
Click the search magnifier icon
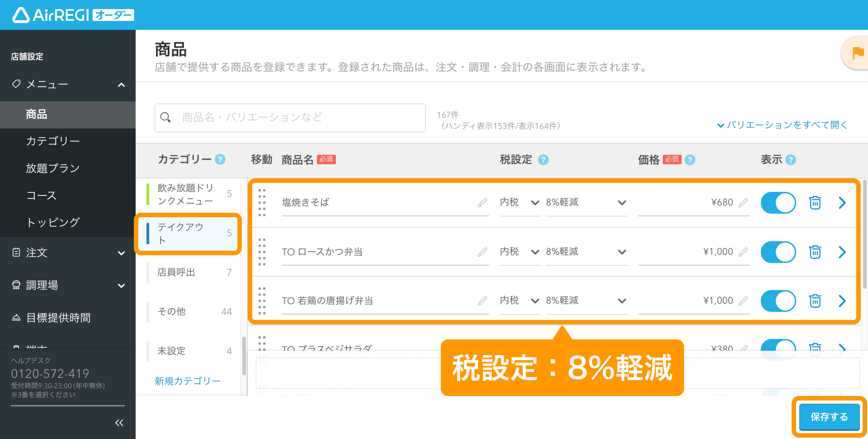pos(165,118)
